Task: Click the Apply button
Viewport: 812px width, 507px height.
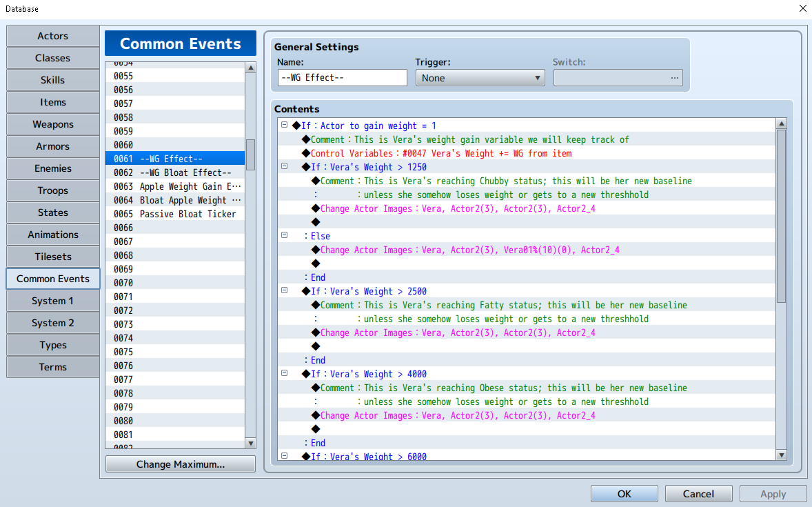Action: pyautogui.click(x=773, y=493)
